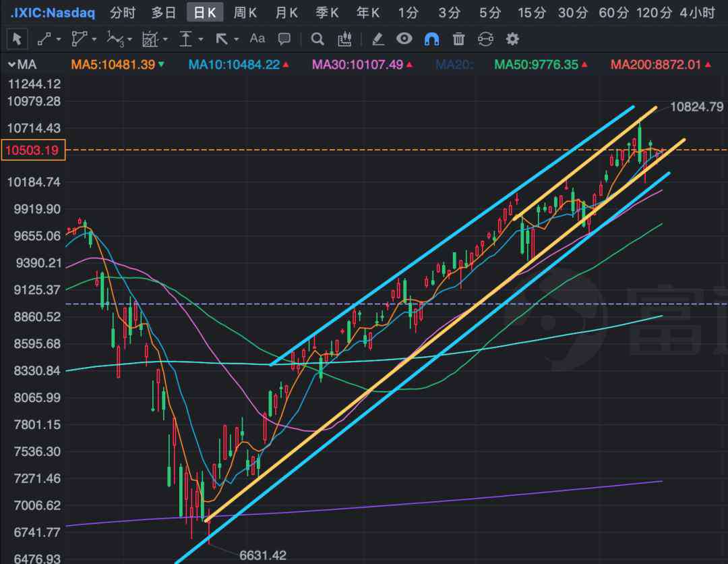Select the 3分 interval
Viewport: 728px width, 564px height.
[x=449, y=13]
